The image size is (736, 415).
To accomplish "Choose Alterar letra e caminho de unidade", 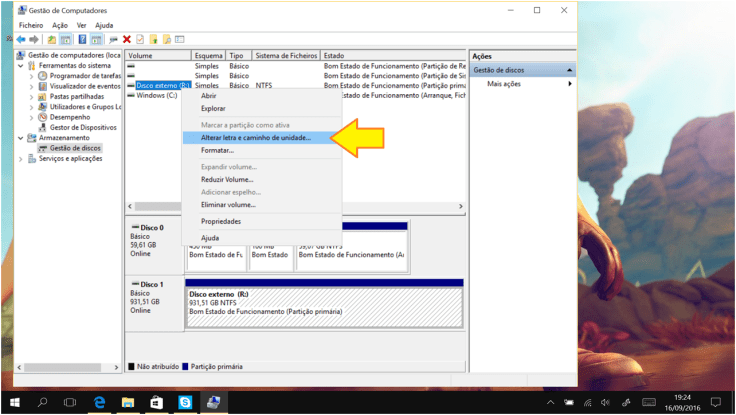I will point(256,138).
